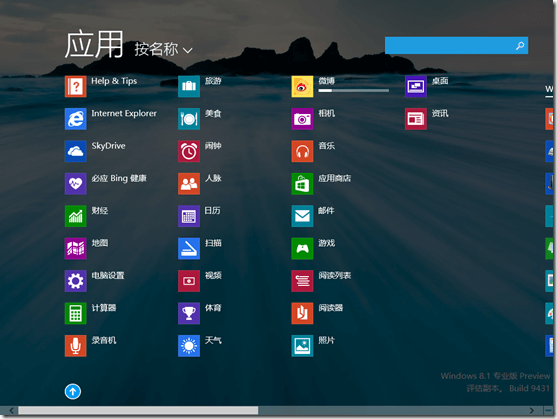The height and width of the screenshot is (419, 557).
Task: Open 电脑设置 gear icon
Action: click(75, 281)
